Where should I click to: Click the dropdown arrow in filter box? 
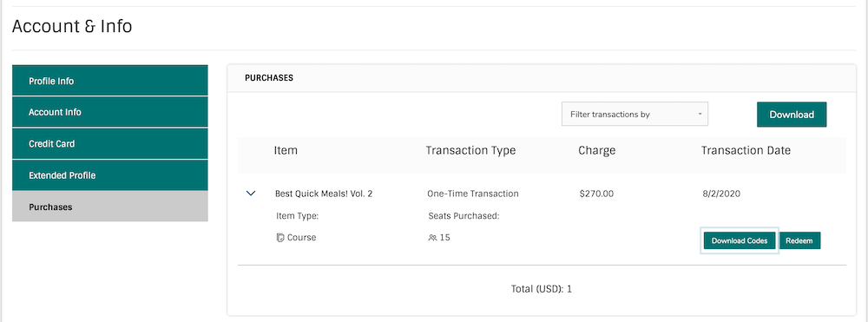click(700, 115)
